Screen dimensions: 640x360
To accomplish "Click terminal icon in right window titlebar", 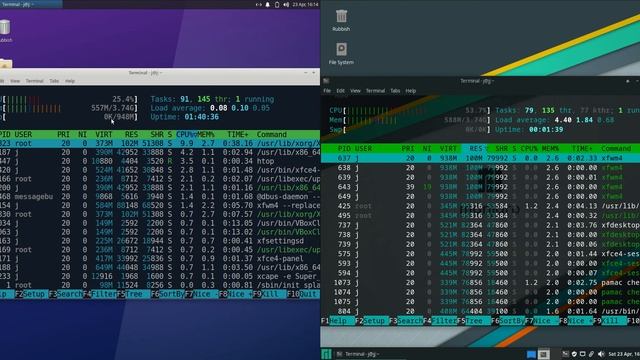I will pos(326,81).
